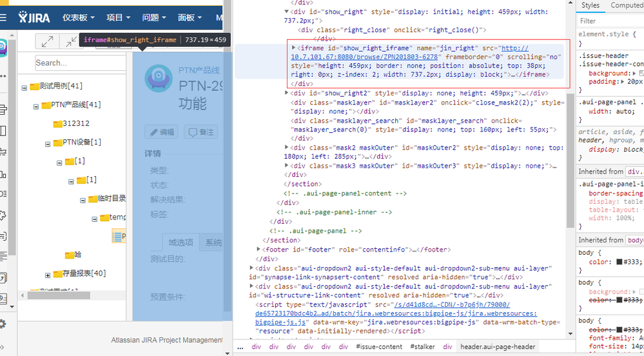Collapse the temp folder node

click(x=95, y=219)
